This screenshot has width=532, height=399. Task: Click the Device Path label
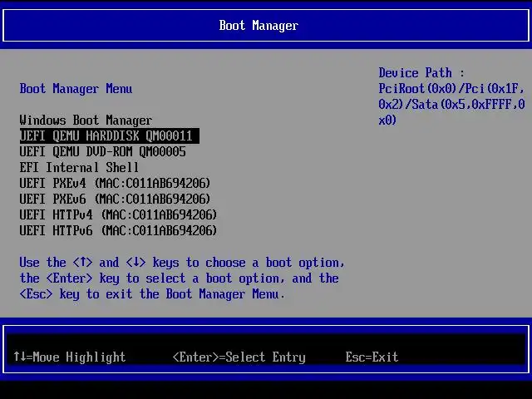pos(421,72)
